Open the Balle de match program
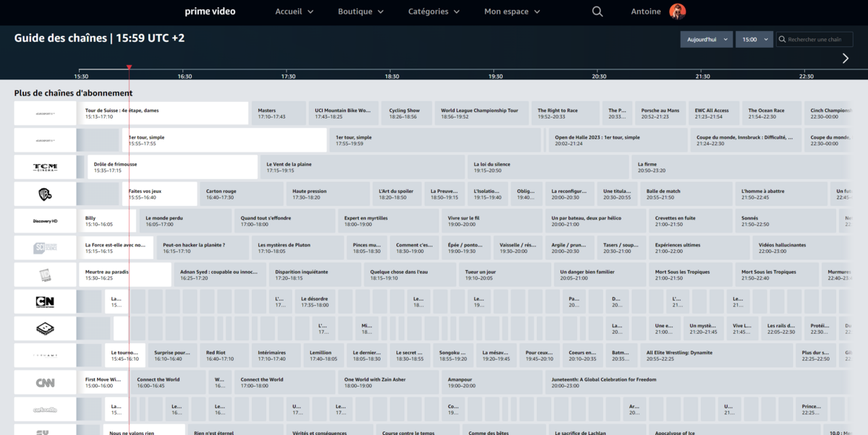The image size is (868, 435). click(686, 194)
